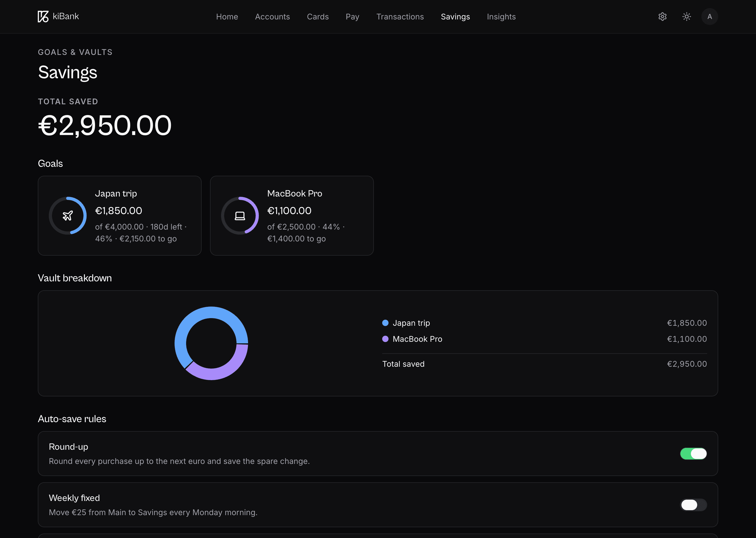This screenshot has height=538, width=756.
Task: Click the kiBank brand name
Action: pos(66,16)
